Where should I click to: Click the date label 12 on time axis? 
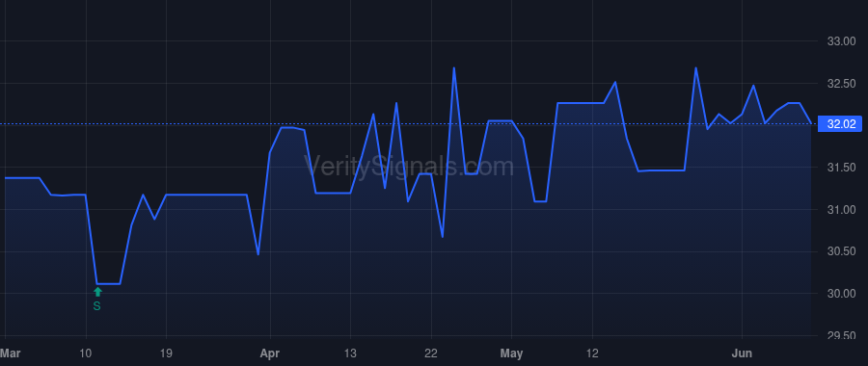592,353
